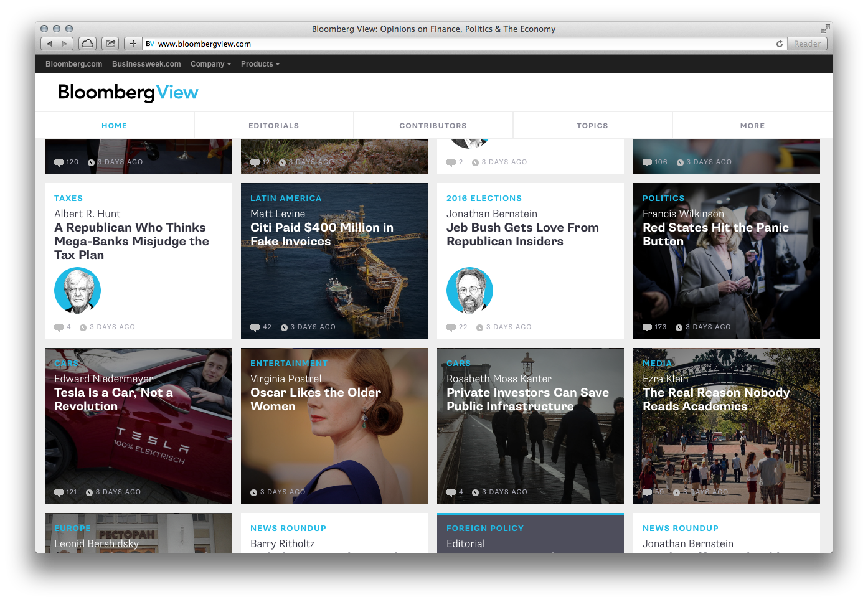Open the TOPICS tab
The height and width of the screenshot is (602, 868).
pos(593,126)
